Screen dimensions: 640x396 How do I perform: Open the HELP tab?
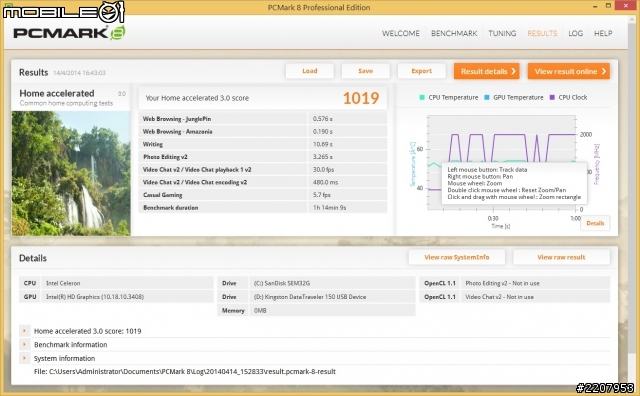tap(603, 33)
